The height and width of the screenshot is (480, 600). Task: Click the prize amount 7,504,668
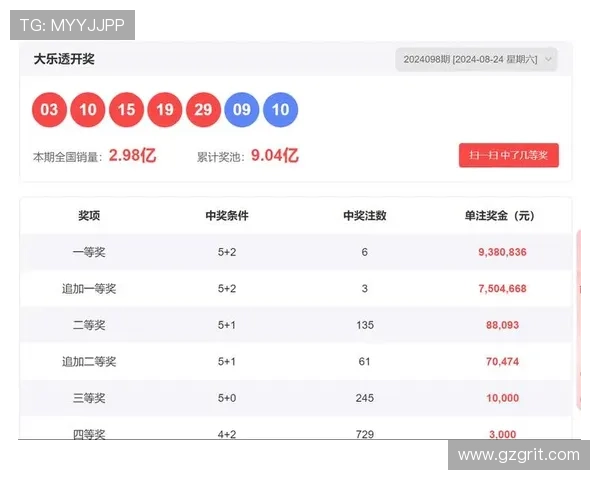pyautogui.click(x=502, y=289)
